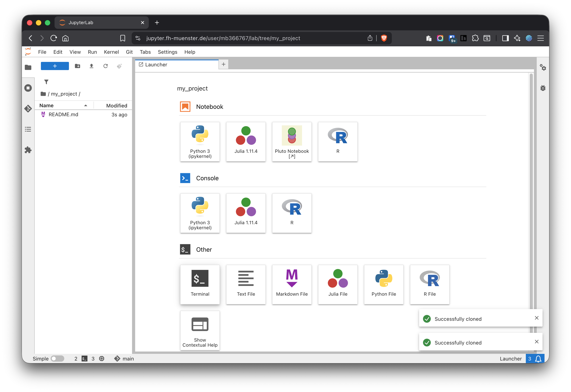The image size is (571, 392).
Task: Show the Table of Contents panel
Action: tap(28, 129)
